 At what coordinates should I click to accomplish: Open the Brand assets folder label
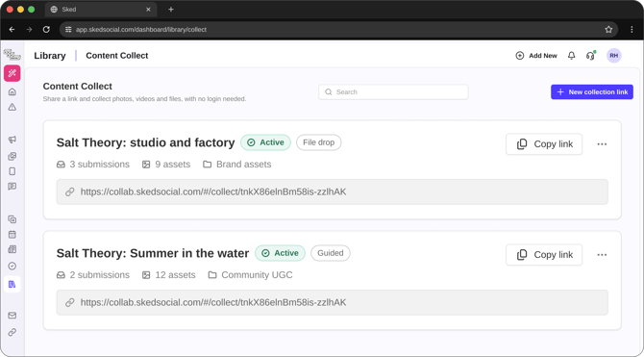pos(237,165)
